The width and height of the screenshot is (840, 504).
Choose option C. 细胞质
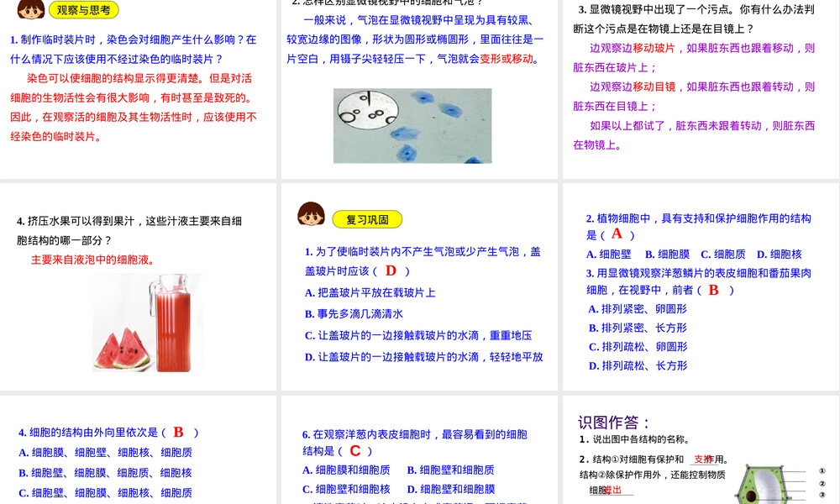tap(723, 254)
